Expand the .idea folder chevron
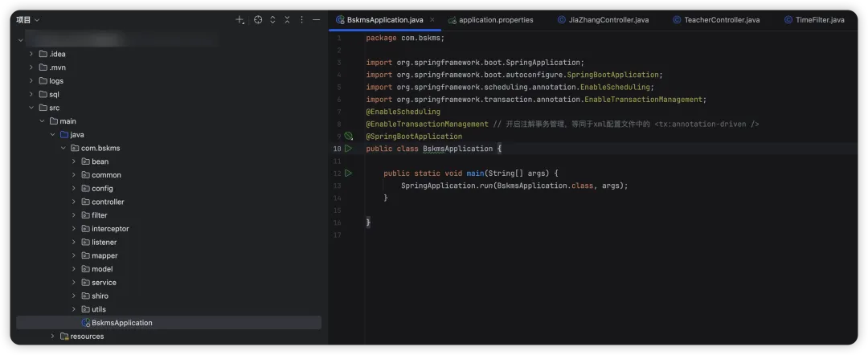The width and height of the screenshot is (868, 355). 31,54
